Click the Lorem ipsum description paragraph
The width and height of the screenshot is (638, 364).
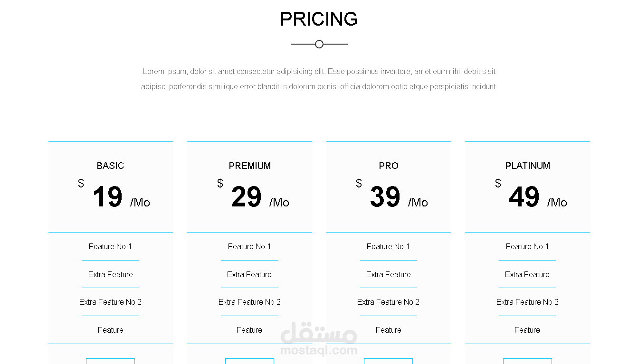(319, 79)
